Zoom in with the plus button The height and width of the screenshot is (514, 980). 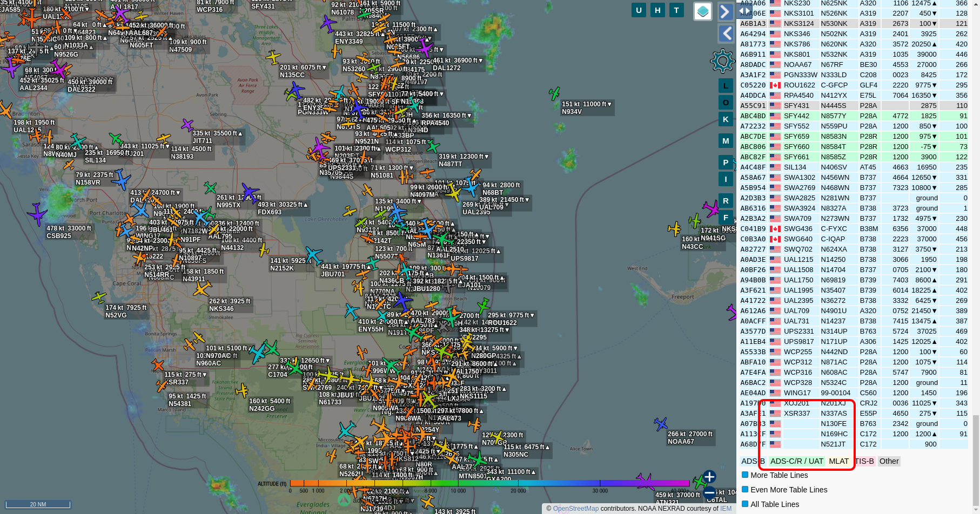(709, 477)
